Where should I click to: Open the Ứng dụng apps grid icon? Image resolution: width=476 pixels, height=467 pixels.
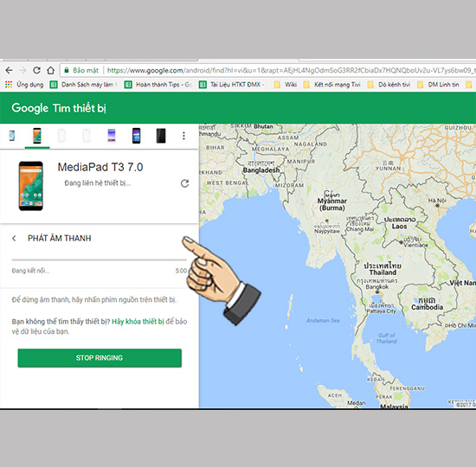[9, 85]
